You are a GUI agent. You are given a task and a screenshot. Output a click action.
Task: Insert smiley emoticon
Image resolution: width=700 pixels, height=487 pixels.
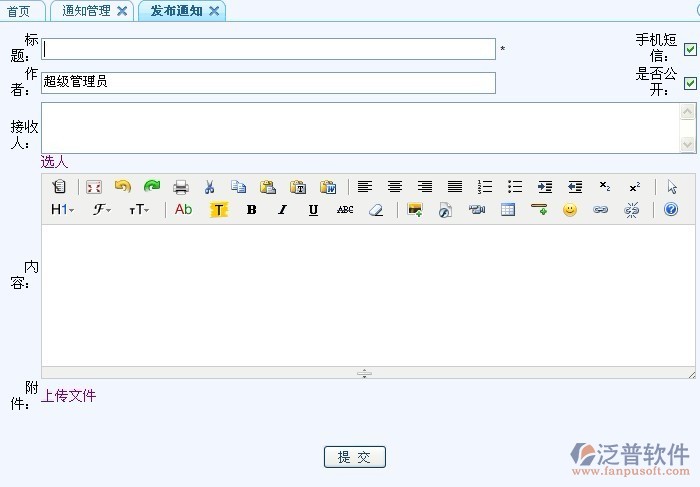(570, 210)
